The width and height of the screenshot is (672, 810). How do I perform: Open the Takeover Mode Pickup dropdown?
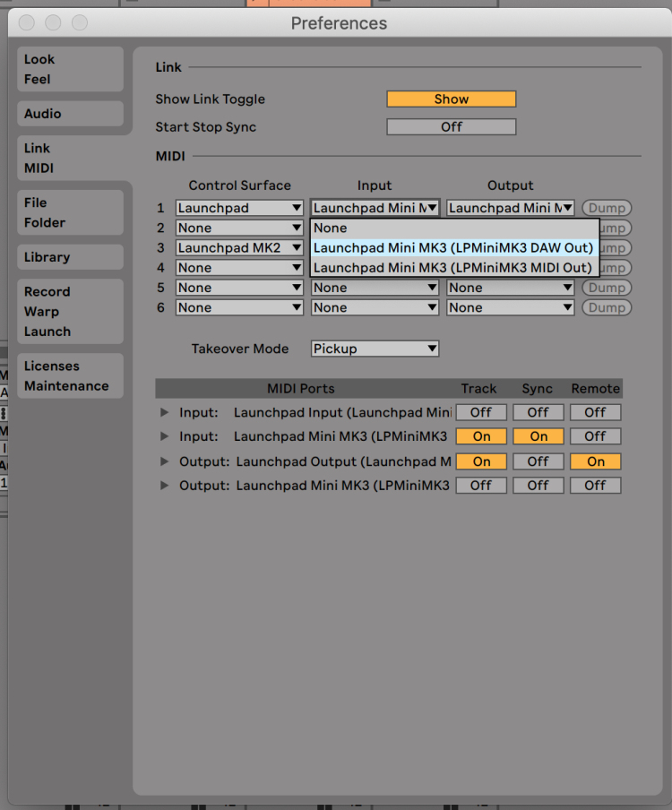[x=375, y=349]
